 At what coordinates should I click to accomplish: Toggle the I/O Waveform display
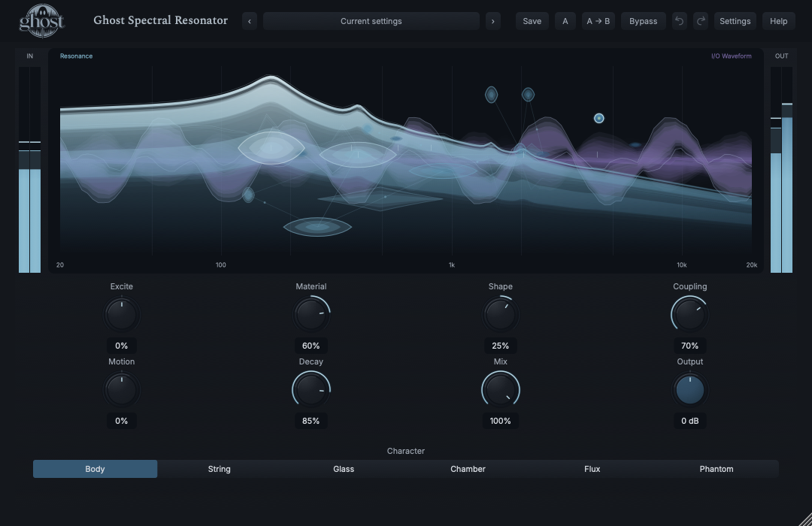(732, 56)
